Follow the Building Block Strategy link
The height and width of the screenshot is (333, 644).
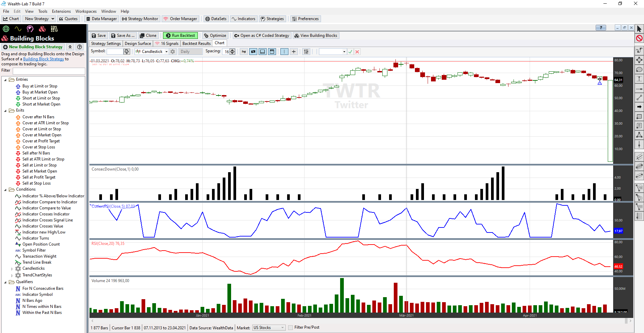click(x=44, y=59)
